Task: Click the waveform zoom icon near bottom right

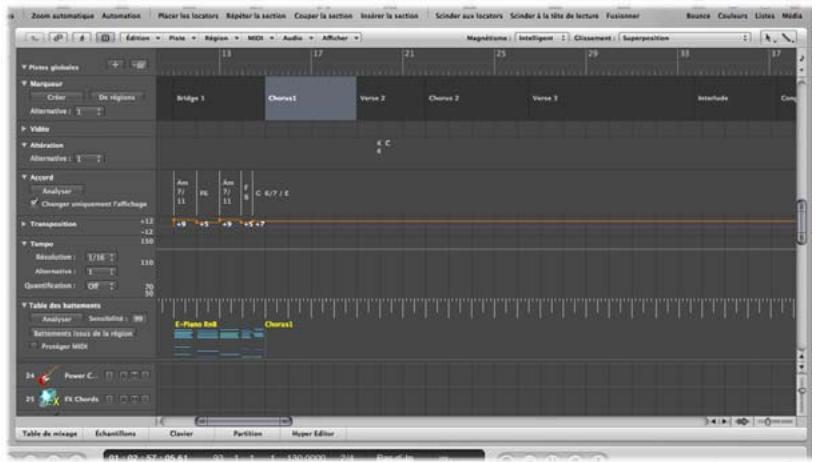Action: coord(742,421)
